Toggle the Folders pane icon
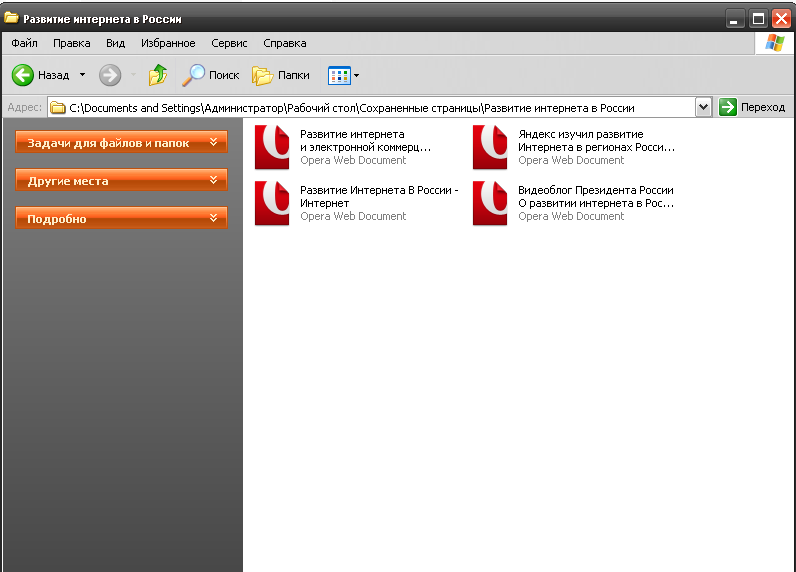 [x=262, y=76]
